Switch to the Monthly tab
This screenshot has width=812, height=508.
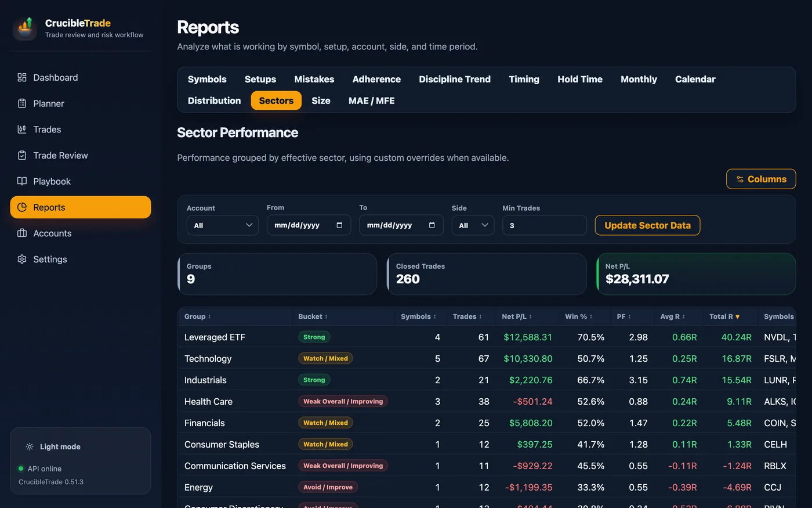point(639,79)
